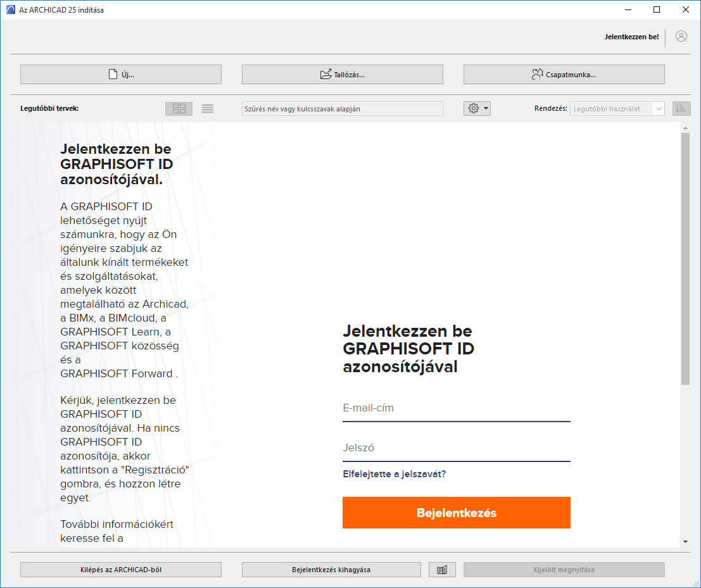Close the ARCHICAD startup window
Viewport: 701px width, 588px height.
(685, 10)
